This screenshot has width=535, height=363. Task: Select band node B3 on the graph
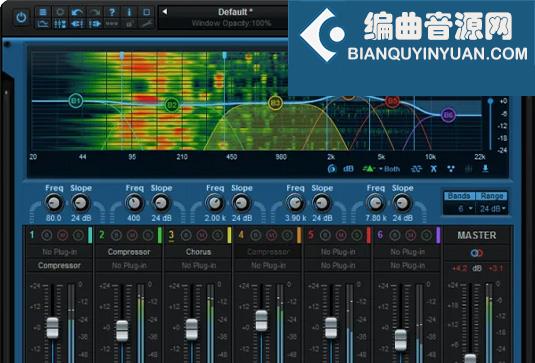(x=275, y=103)
